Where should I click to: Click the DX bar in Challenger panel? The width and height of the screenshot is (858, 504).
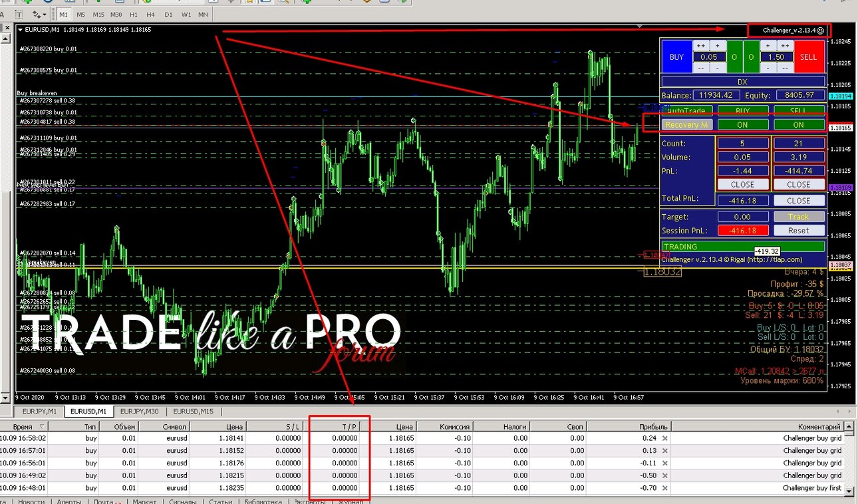click(743, 82)
